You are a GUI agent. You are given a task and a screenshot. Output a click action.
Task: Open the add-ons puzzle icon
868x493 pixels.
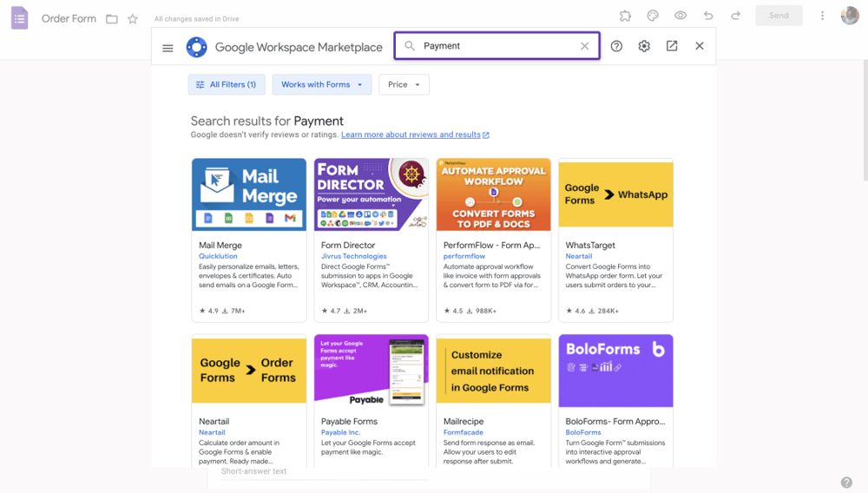(625, 16)
